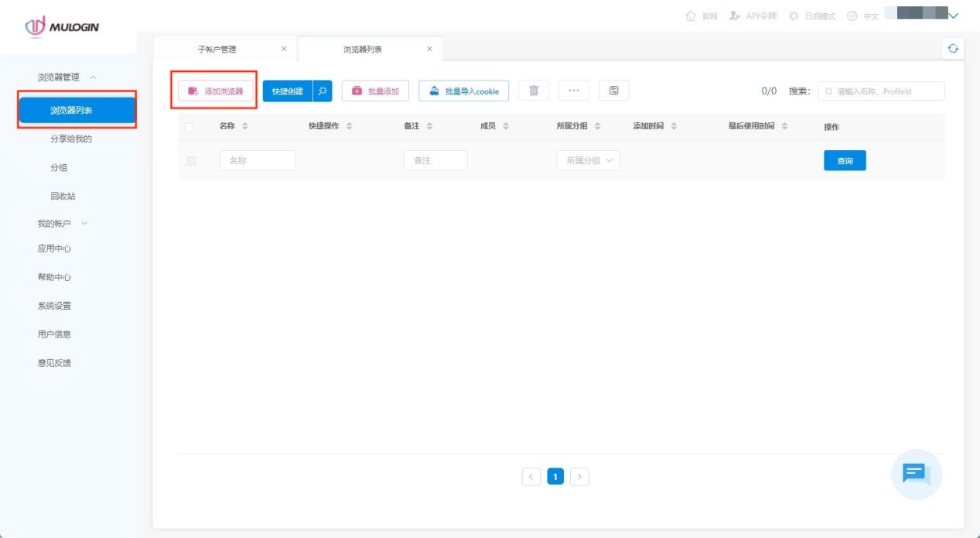Click the 快捷创建 button
980x538 pixels.
pyautogui.click(x=288, y=91)
